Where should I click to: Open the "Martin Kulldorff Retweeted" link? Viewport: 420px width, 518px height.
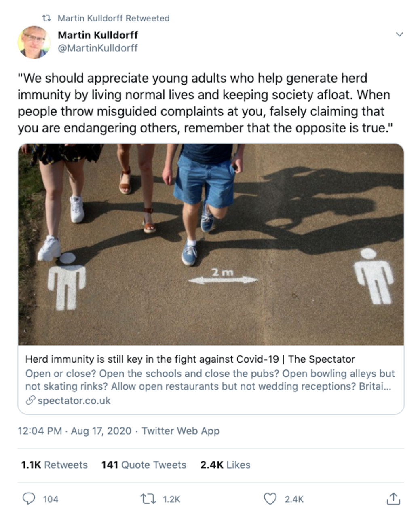(113, 18)
